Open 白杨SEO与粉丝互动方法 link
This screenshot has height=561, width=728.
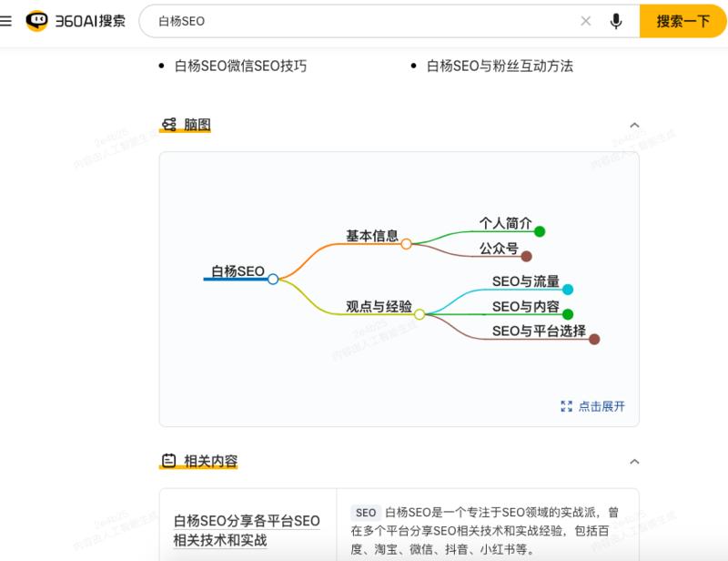click(500, 66)
